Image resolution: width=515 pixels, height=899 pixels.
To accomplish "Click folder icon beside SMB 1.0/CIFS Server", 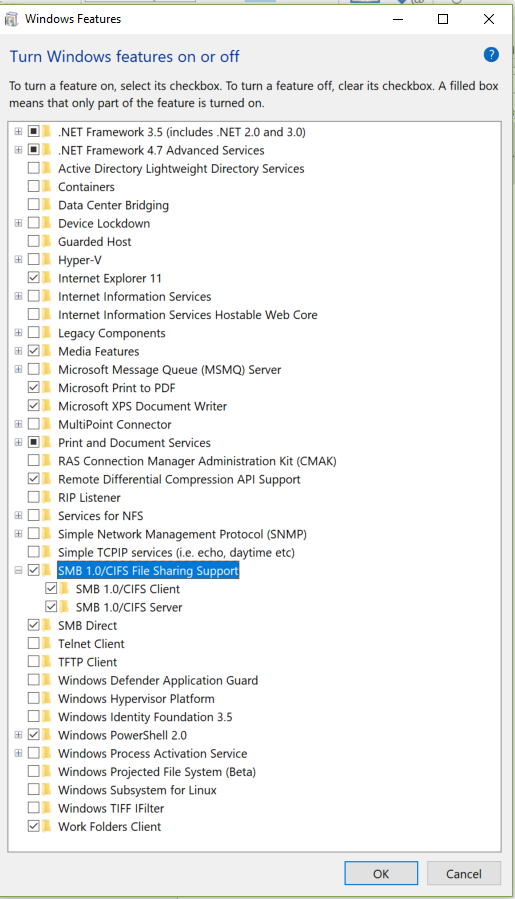I will 64,607.
